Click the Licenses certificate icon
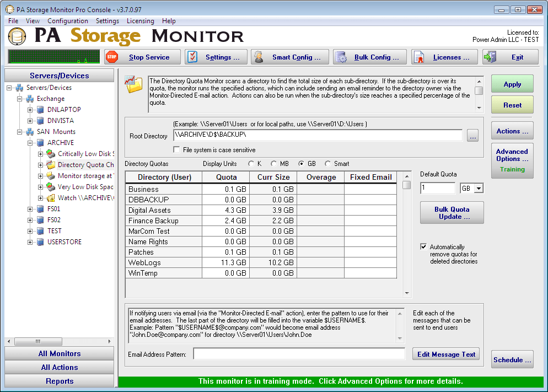The image size is (548, 392). pos(418,57)
